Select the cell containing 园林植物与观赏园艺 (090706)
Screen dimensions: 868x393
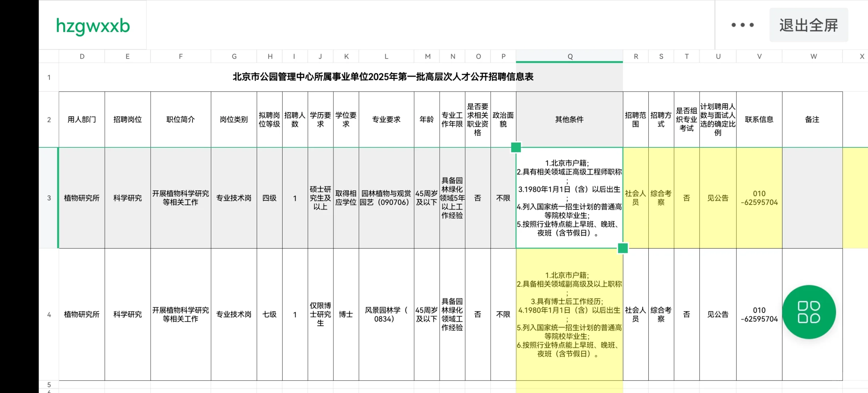pyautogui.click(x=386, y=198)
